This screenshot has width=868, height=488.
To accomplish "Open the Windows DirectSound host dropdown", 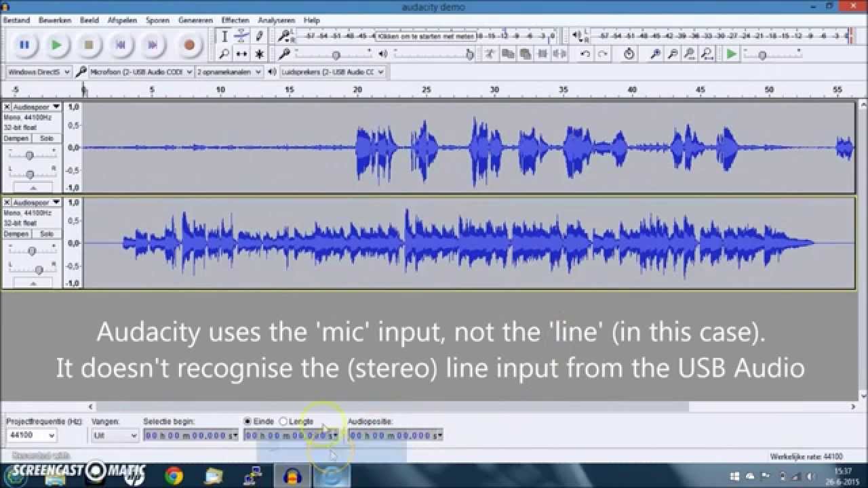I will [39, 72].
